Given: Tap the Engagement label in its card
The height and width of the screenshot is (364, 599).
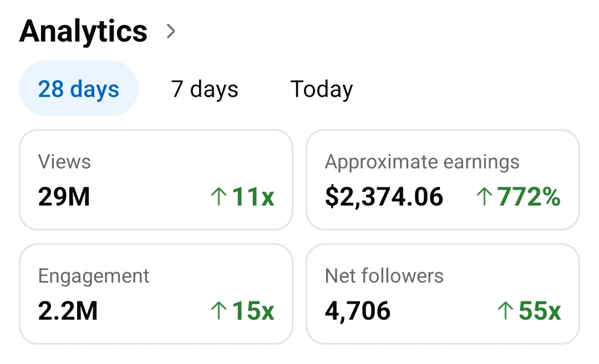Looking at the screenshot, I should [94, 276].
